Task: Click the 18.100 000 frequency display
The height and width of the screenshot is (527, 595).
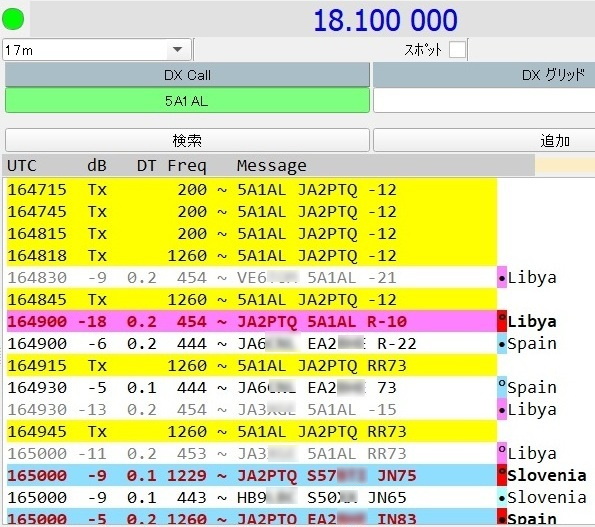Action: [x=385, y=20]
